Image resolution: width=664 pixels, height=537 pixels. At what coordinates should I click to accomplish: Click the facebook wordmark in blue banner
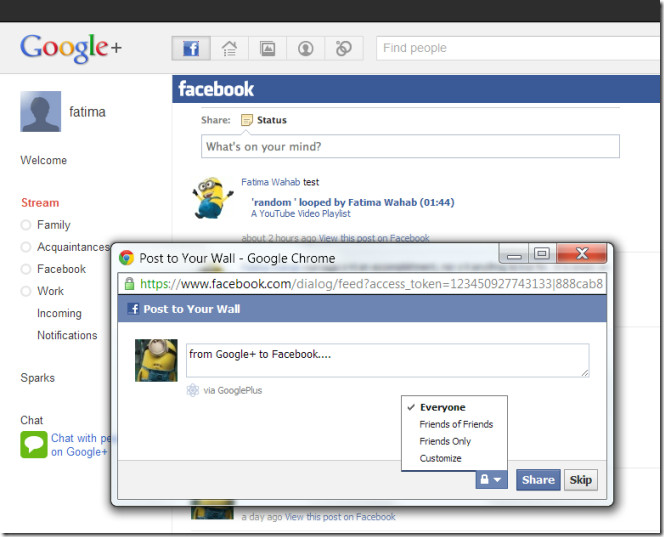tap(216, 89)
